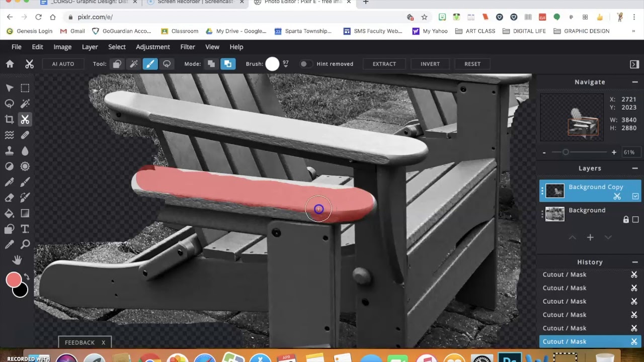The height and width of the screenshot is (362, 644).
Task: Choose the Draw cutout brush tool
Action: (x=150, y=64)
